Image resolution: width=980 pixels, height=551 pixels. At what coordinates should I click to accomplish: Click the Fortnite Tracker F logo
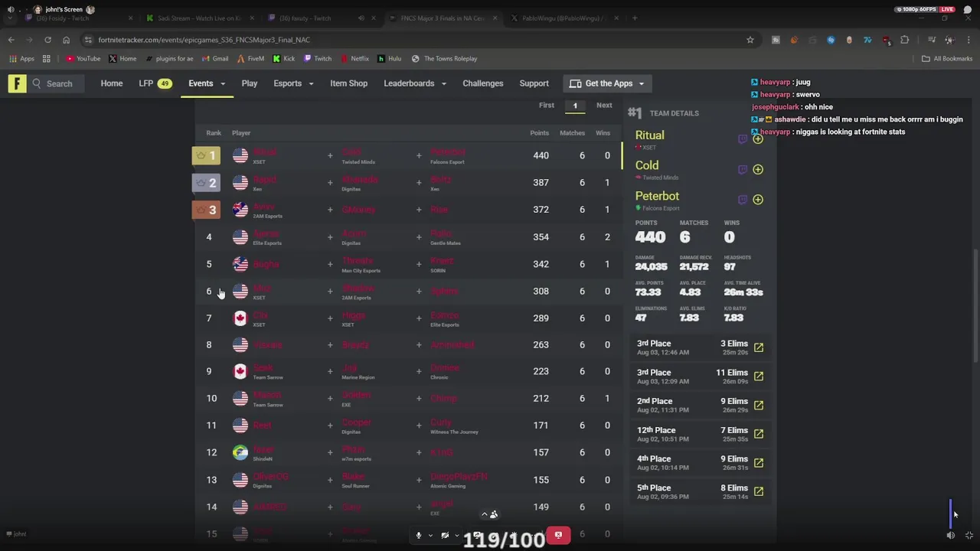17,83
